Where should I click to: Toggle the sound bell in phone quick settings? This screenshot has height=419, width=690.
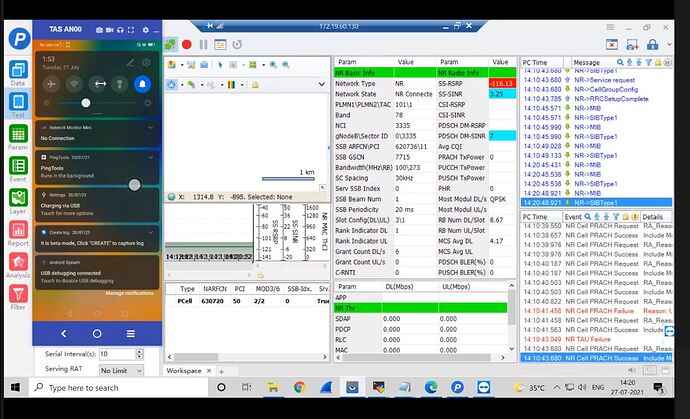pyautogui.click(x=143, y=84)
